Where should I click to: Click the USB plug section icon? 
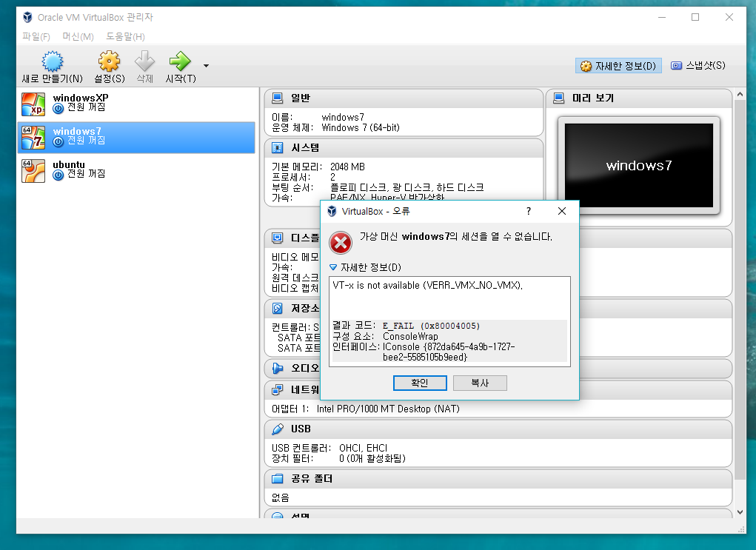(x=277, y=429)
